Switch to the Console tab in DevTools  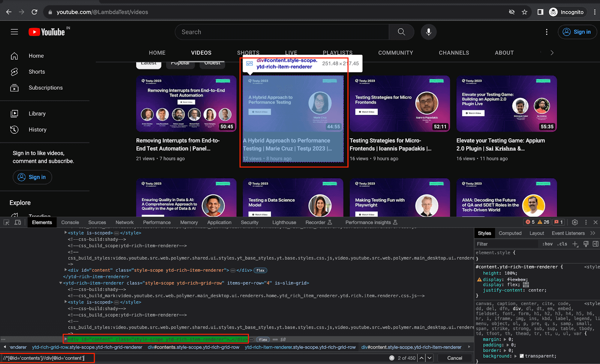click(70, 222)
